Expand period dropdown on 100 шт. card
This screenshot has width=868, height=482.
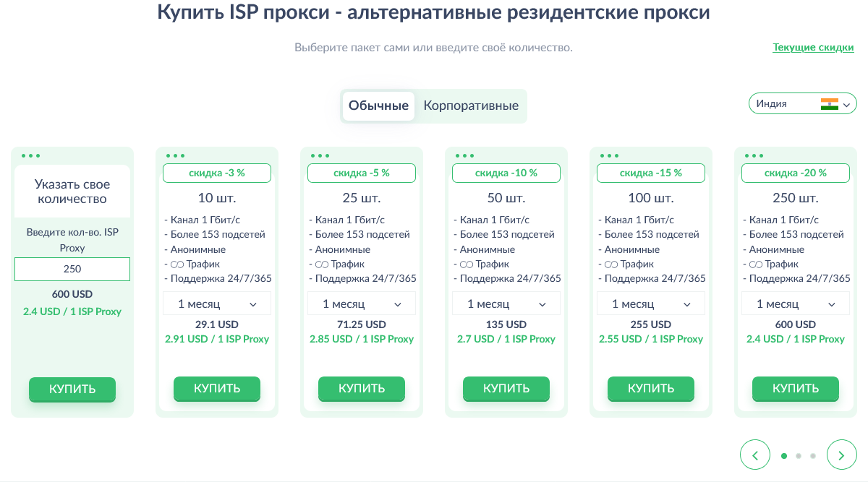coord(651,304)
